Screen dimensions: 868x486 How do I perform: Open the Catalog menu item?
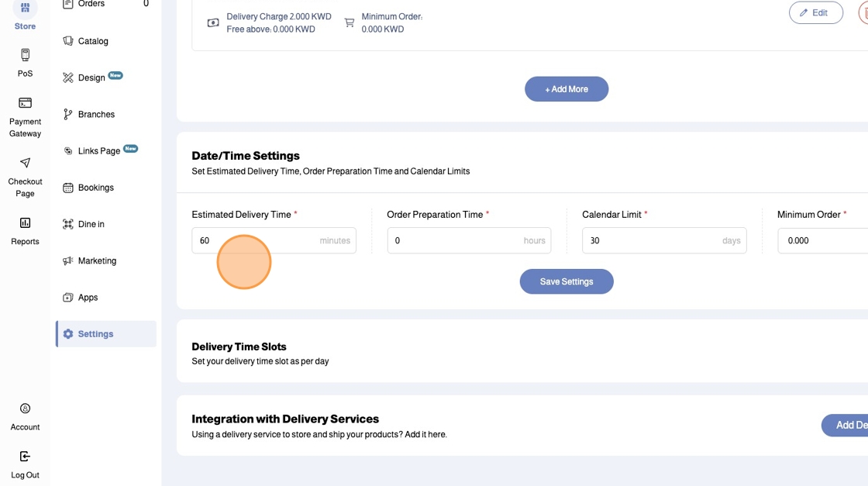pyautogui.click(x=92, y=41)
